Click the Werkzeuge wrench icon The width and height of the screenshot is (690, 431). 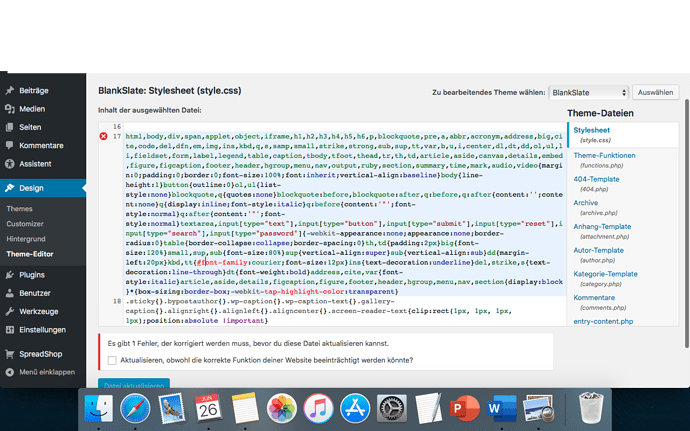coord(10,311)
